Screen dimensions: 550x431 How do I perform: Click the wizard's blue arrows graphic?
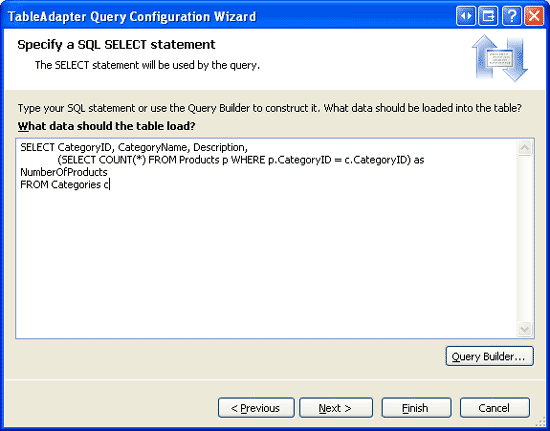[x=499, y=58]
